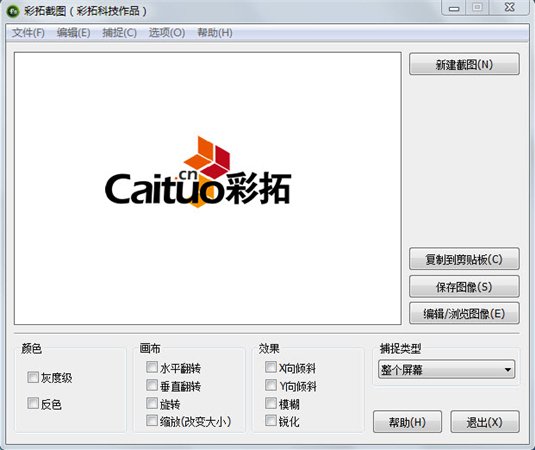Open the 选项(O) menu
Screen dimensions: 535x450
tap(167, 33)
